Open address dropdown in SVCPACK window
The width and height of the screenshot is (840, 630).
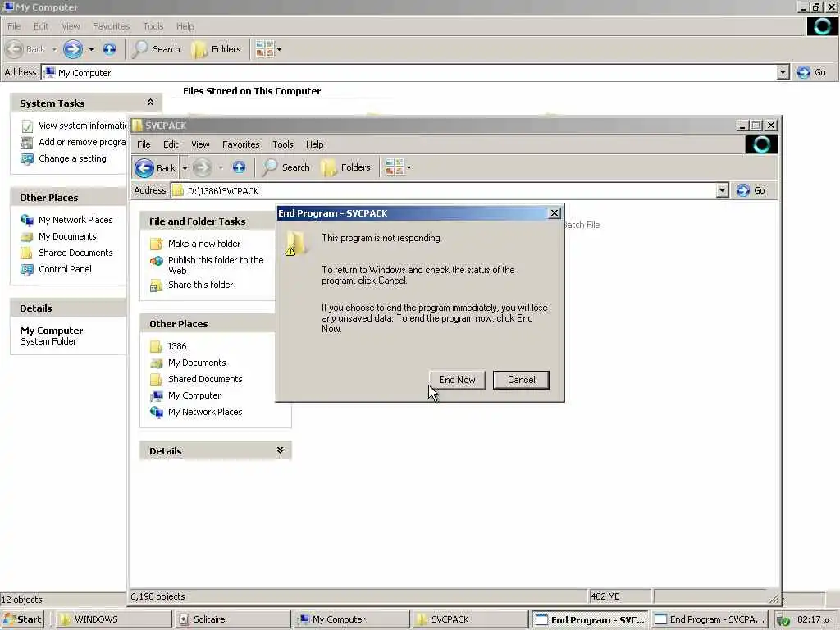[x=722, y=190]
